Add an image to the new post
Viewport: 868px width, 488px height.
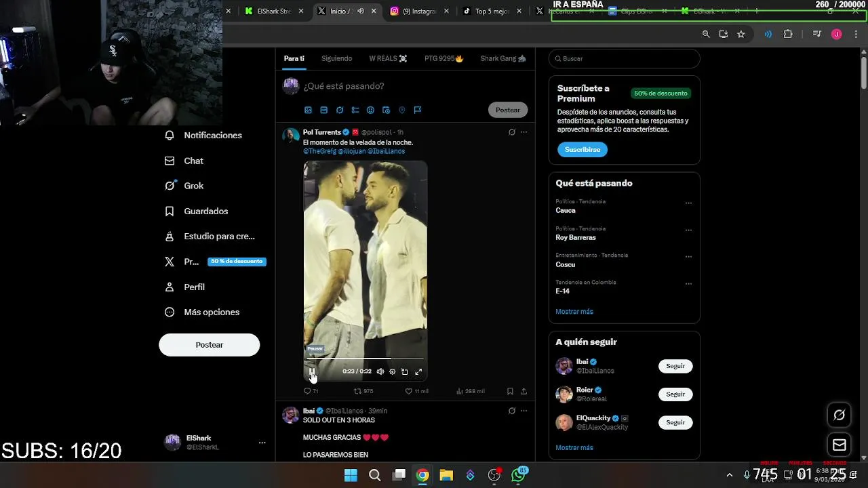point(308,110)
